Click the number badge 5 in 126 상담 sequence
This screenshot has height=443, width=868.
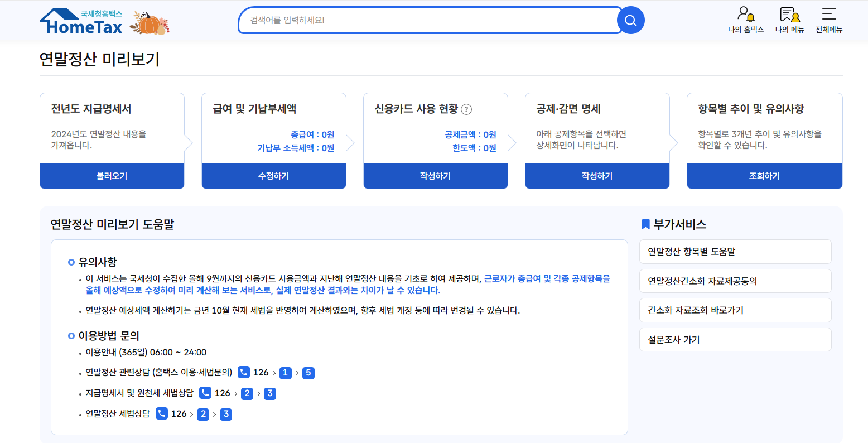click(308, 372)
